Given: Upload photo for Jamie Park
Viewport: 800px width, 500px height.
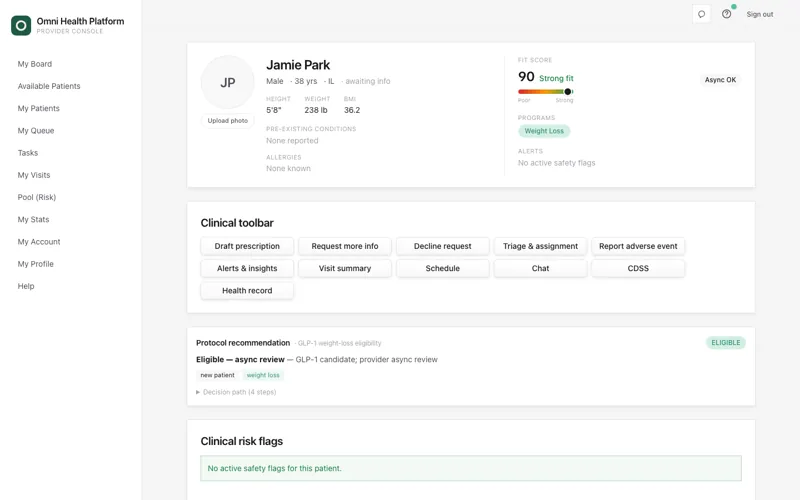Looking at the screenshot, I should [x=228, y=121].
